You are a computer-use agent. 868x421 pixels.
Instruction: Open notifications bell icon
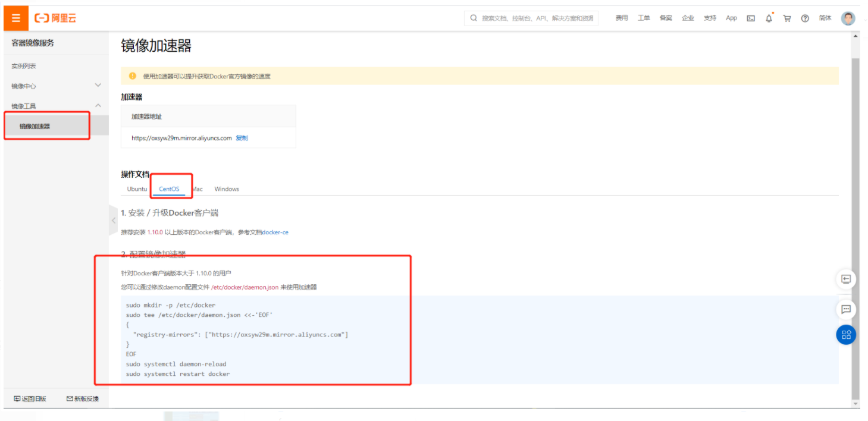click(769, 18)
